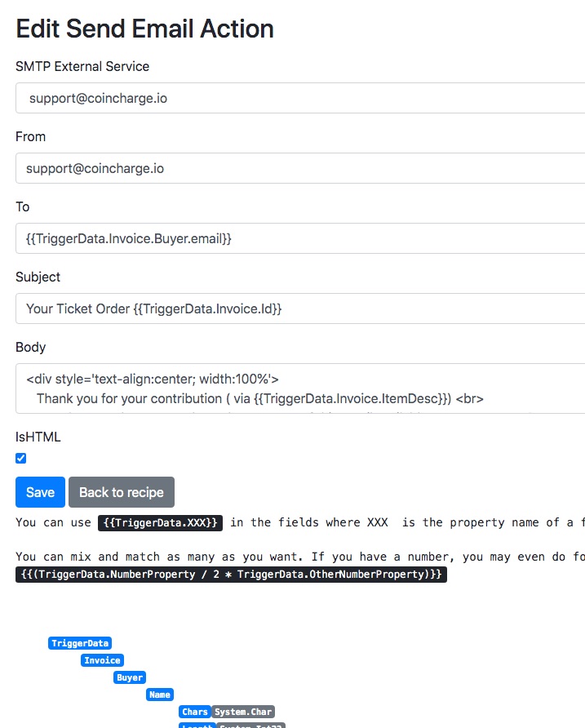Select the Name tree node
585x728 pixels.
[160, 695]
